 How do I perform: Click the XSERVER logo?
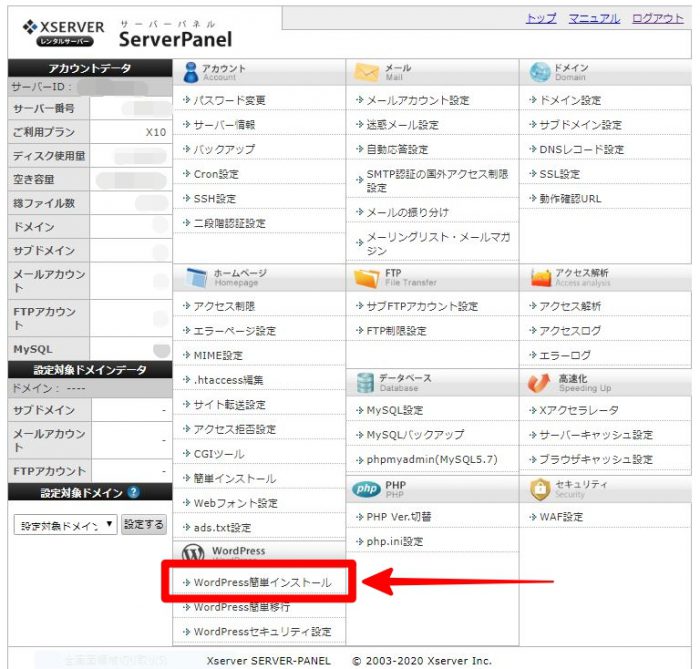(63, 33)
